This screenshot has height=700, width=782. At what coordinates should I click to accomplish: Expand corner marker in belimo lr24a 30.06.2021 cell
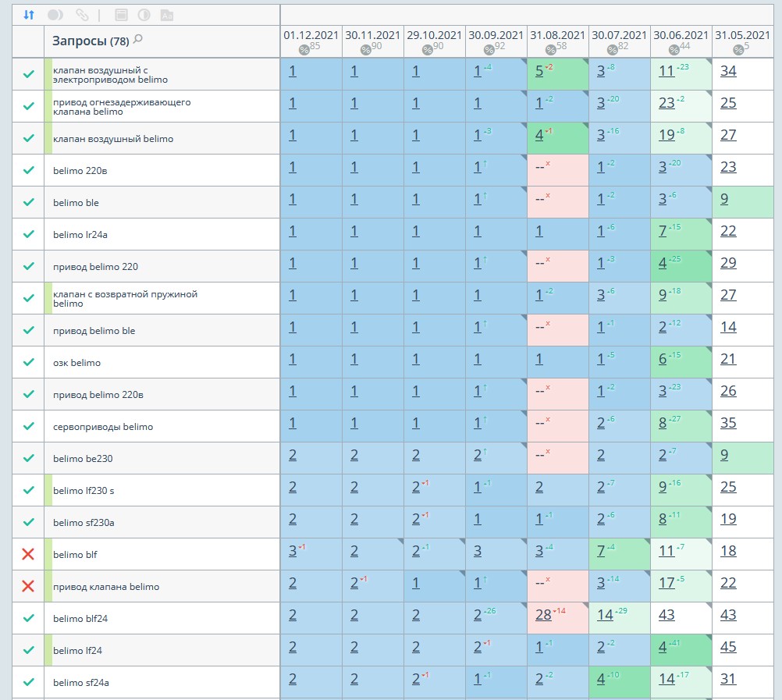click(x=708, y=222)
